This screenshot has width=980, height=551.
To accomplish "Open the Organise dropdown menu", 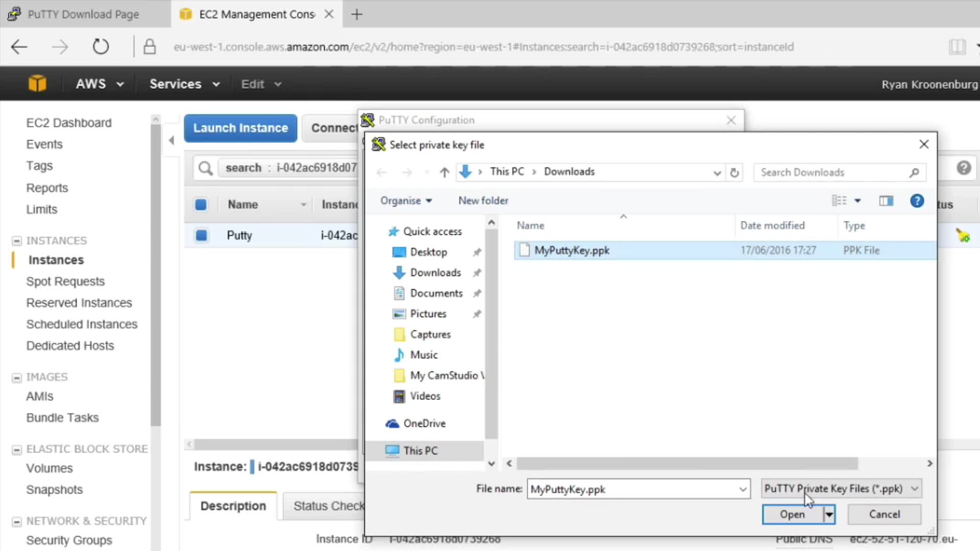I will pyautogui.click(x=406, y=201).
